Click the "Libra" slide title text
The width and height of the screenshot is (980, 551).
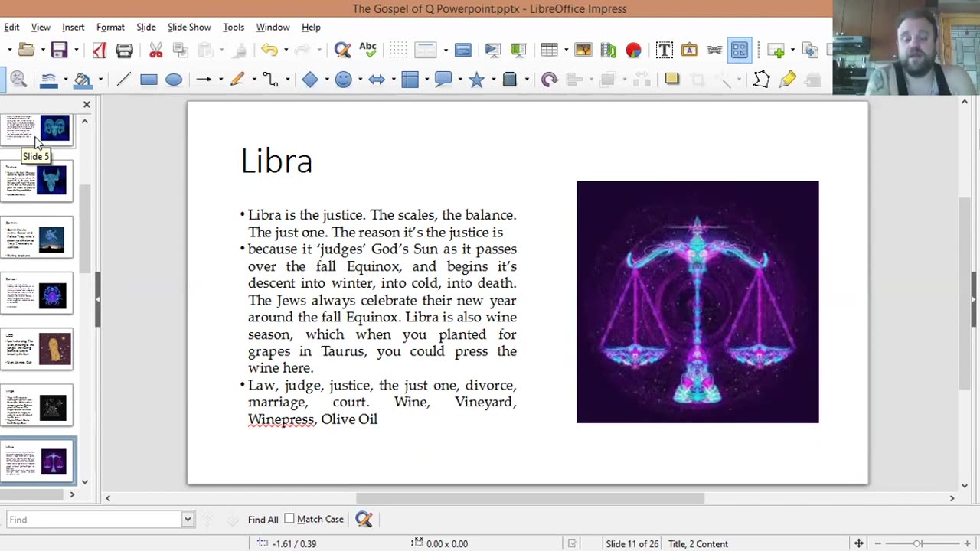(x=276, y=161)
